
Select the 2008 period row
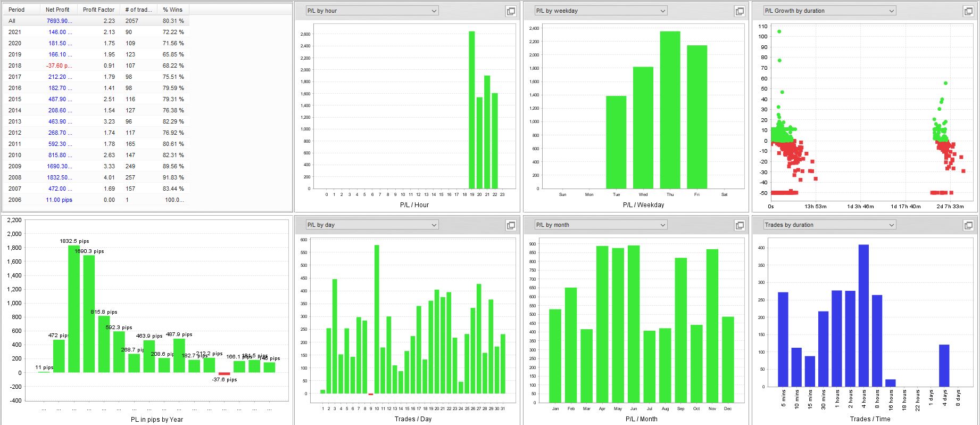point(96,177)
